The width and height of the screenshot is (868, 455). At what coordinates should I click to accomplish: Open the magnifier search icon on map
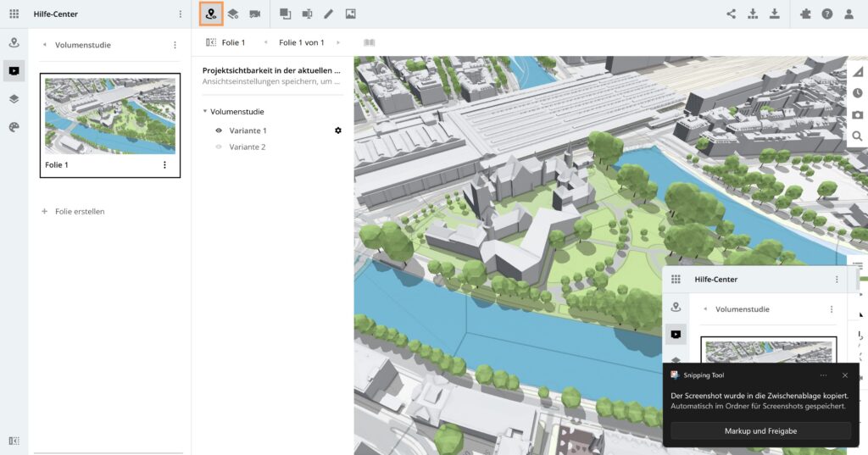tap(857, 136)
